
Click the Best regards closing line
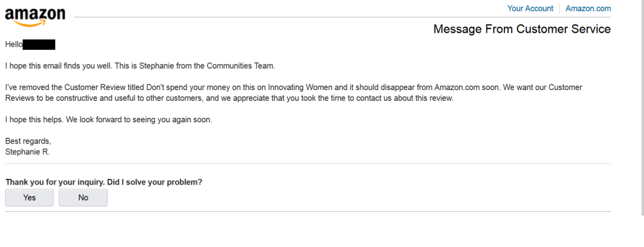(28, 142)
